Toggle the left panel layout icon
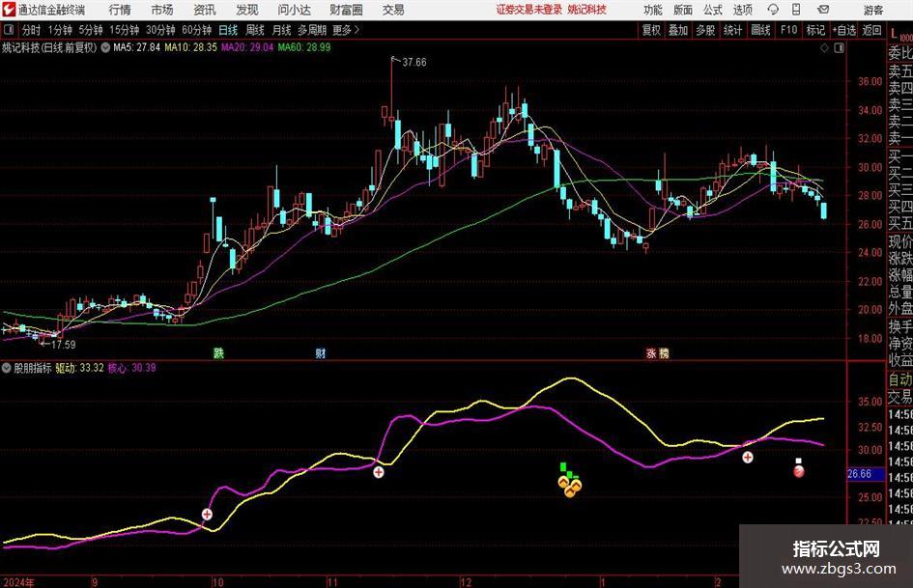The height and width of the screenshot is (588, 913). tap(9, 30)
